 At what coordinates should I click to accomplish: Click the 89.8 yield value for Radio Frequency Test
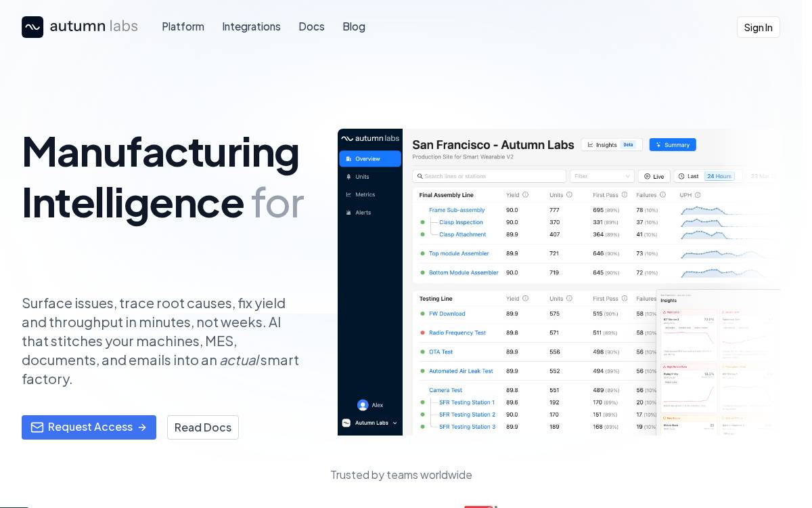(512, 333)
